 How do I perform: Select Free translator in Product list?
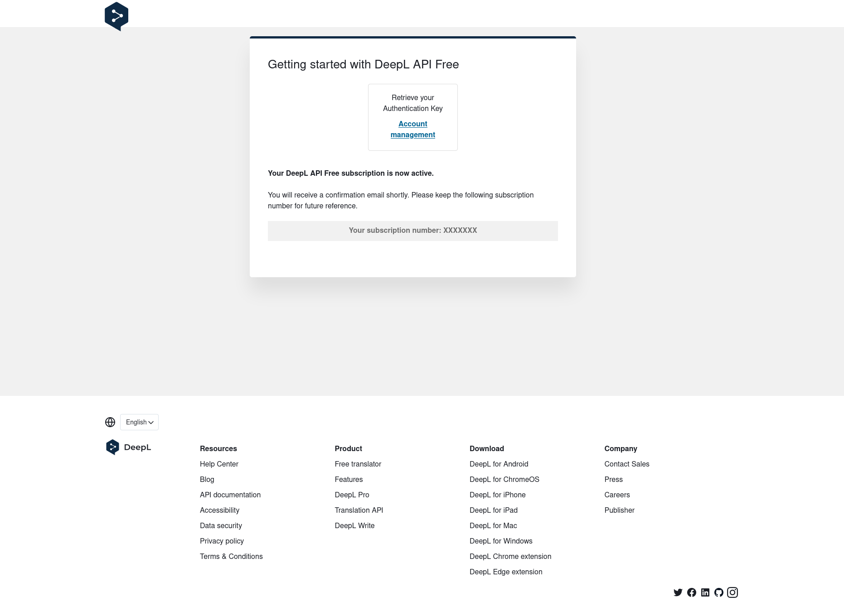pos(358,464)
